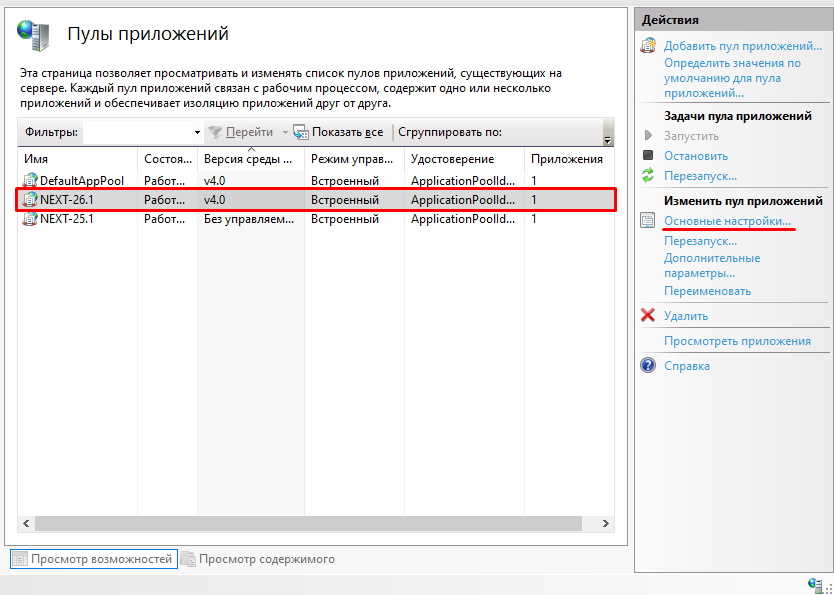834x595 pixels.
Task: Click the server icon near page title
Action: pos(33,33)
